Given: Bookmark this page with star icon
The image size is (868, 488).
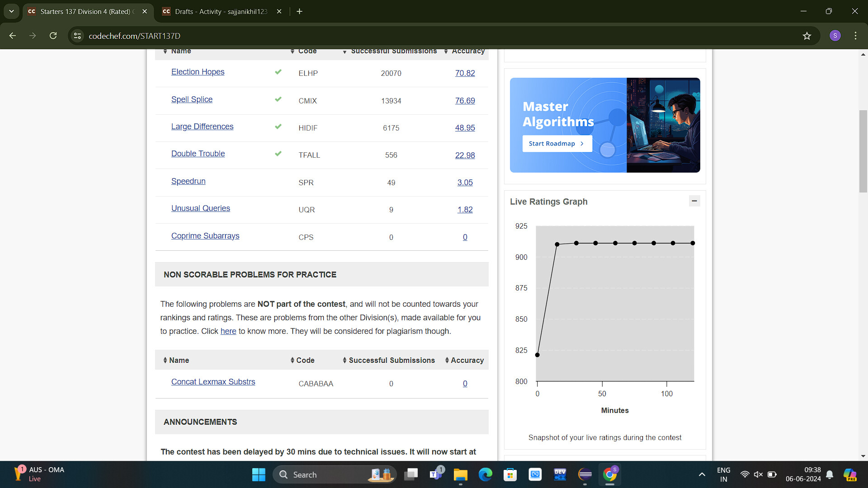Looking at the screenshot, I should [807, 36].
